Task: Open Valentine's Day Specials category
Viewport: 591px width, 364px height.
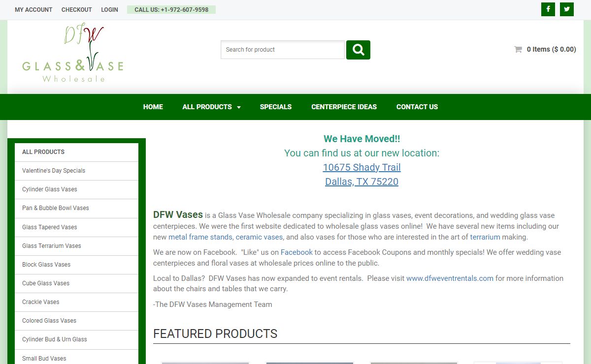Action: click(x=77, y=171)
